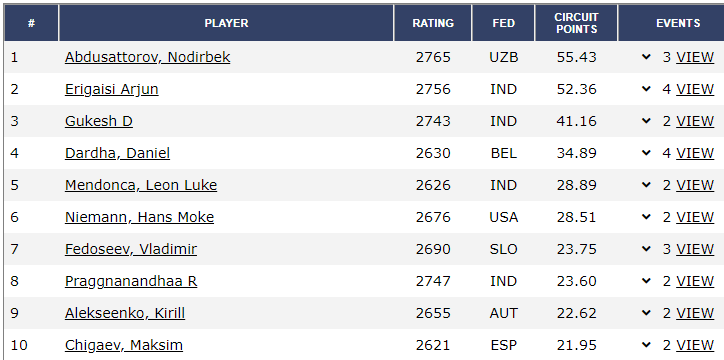The image size is (724, 360).
Task: Expand events chevron for Praggnanandhaa R
Action: [x=646, y=281]
